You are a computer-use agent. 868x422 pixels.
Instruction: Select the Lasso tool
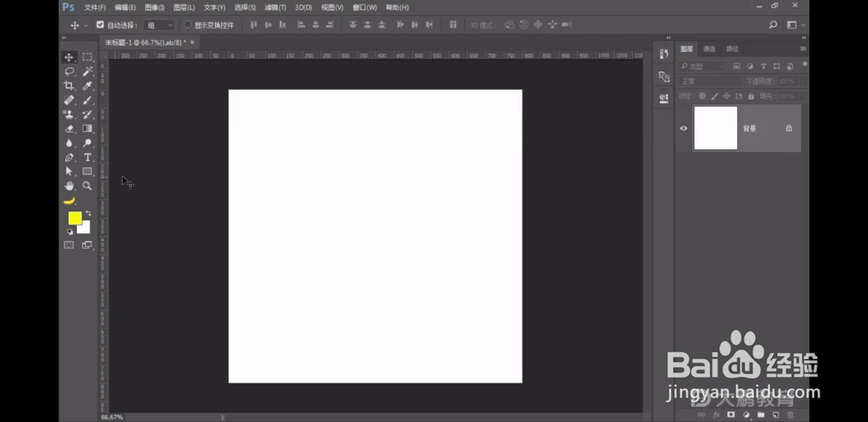(69, 72)
